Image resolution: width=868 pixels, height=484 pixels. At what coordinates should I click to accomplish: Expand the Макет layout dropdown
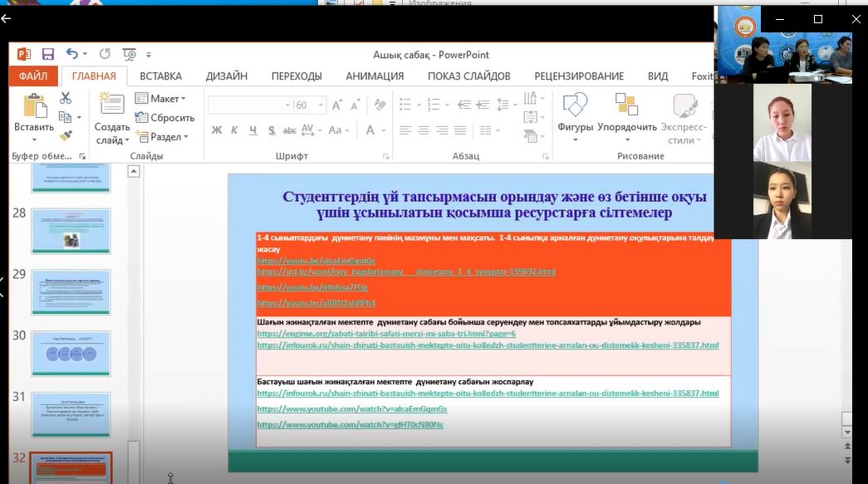tap(162, 99)
